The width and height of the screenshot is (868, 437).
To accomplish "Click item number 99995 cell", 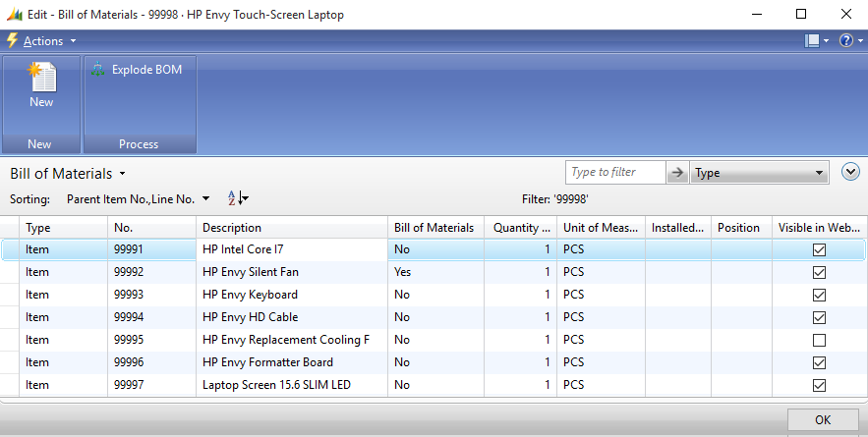I will [x=151, y=340].
